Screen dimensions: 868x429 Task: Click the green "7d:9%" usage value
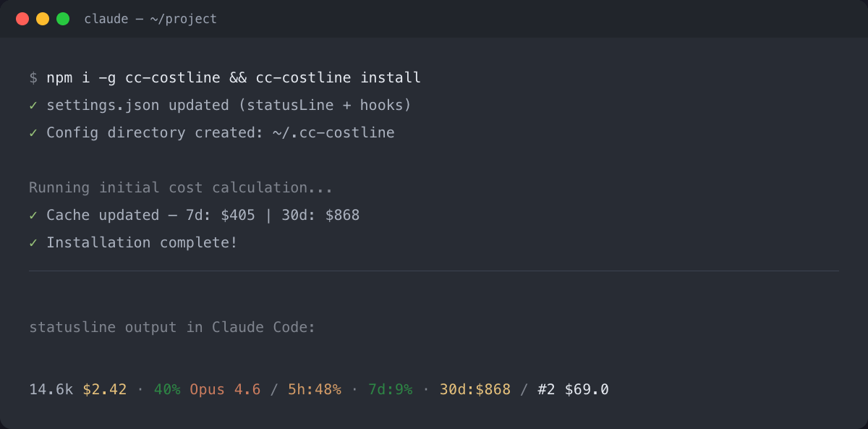tap(391, 389)
